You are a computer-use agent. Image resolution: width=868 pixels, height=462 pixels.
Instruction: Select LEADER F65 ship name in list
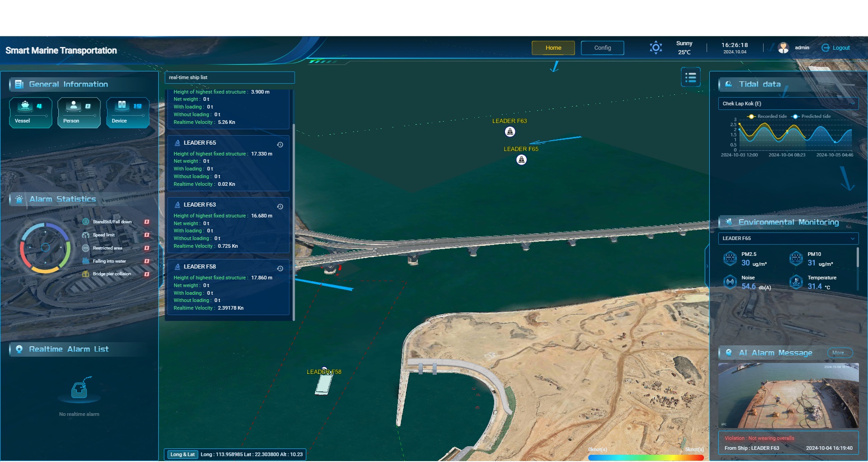(x=199, y=143)
